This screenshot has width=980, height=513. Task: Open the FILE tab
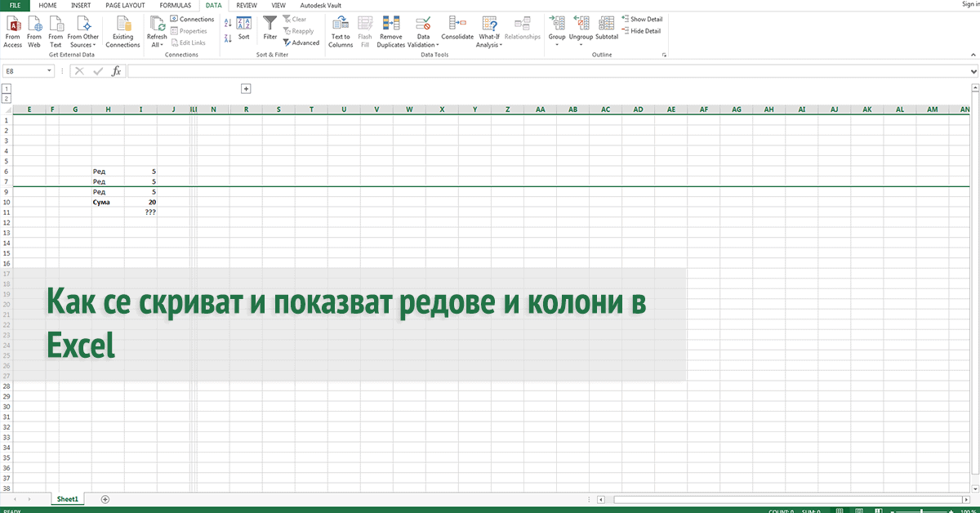[x=14, y=4]
